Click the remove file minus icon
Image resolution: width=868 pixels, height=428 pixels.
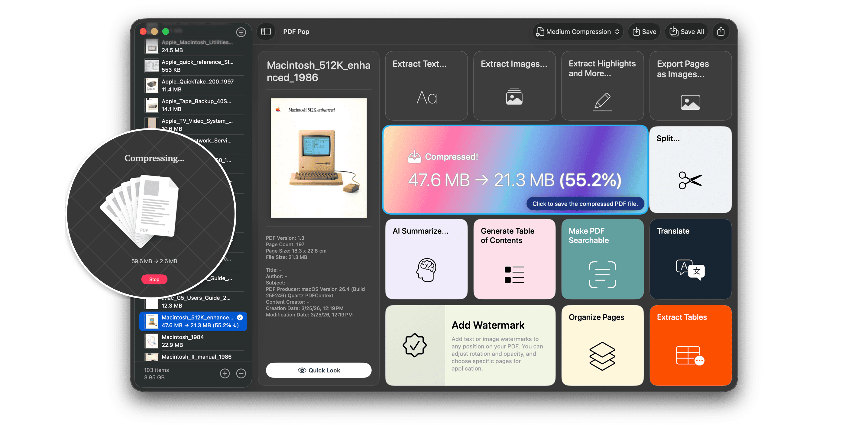241,373
